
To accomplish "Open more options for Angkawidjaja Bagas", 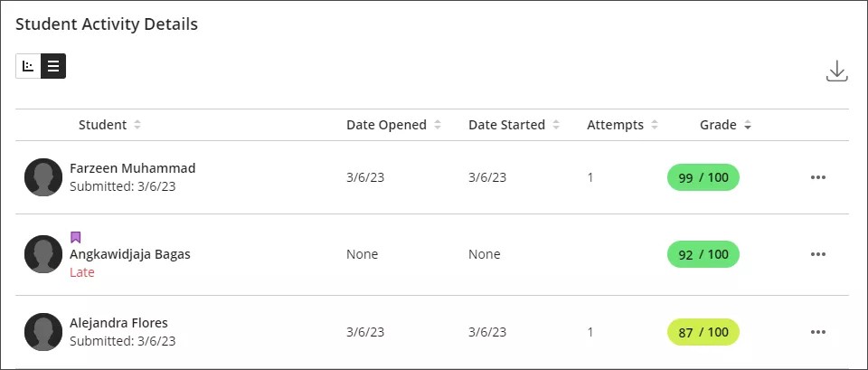I will (x=818, y=254).
